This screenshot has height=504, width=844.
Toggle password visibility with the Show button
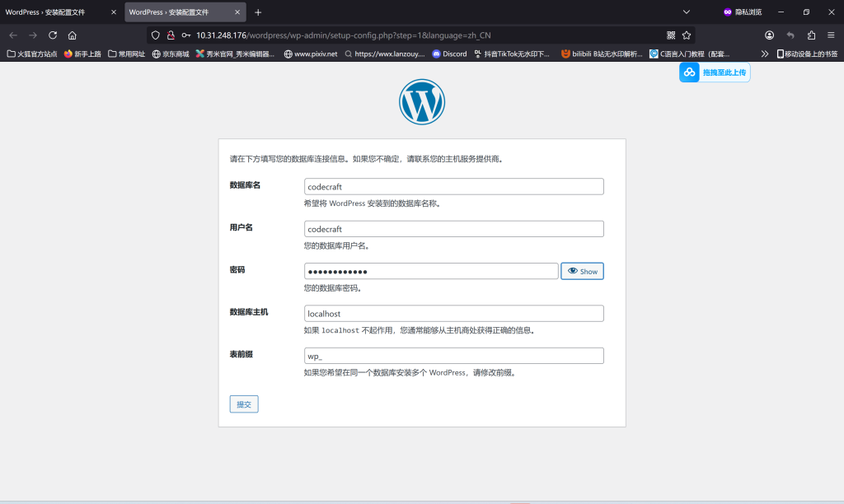pos(583,271)
